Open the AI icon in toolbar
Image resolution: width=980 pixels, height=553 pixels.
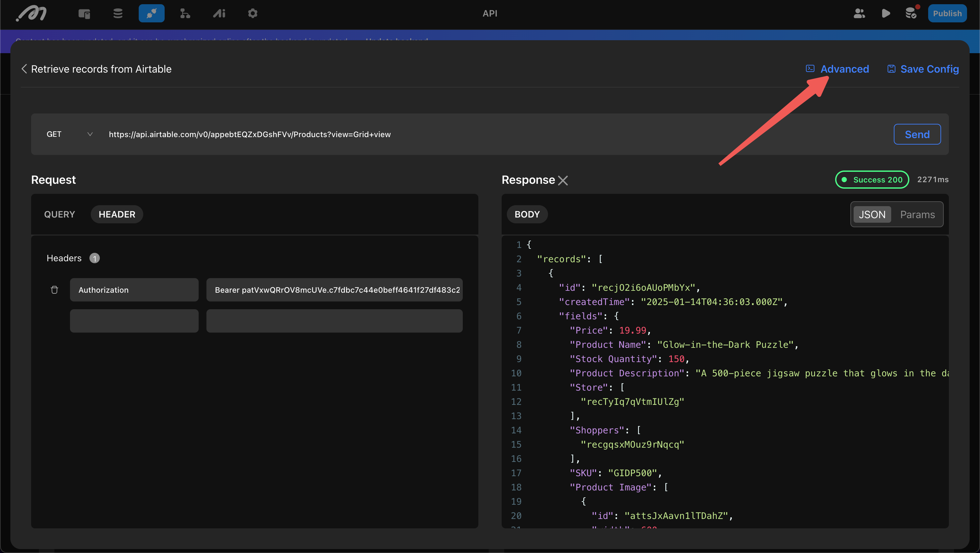pyautogui.click(x=219, y=14)
